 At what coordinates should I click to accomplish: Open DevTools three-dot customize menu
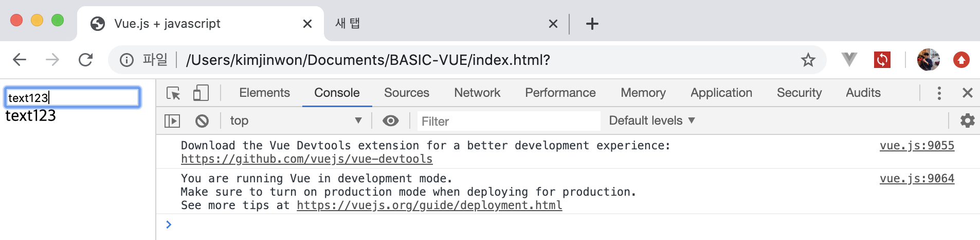click(939, 93)
